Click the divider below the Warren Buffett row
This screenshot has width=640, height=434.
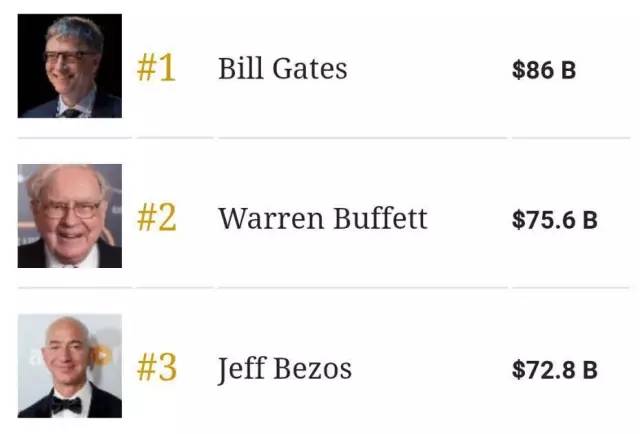[320, 287]
